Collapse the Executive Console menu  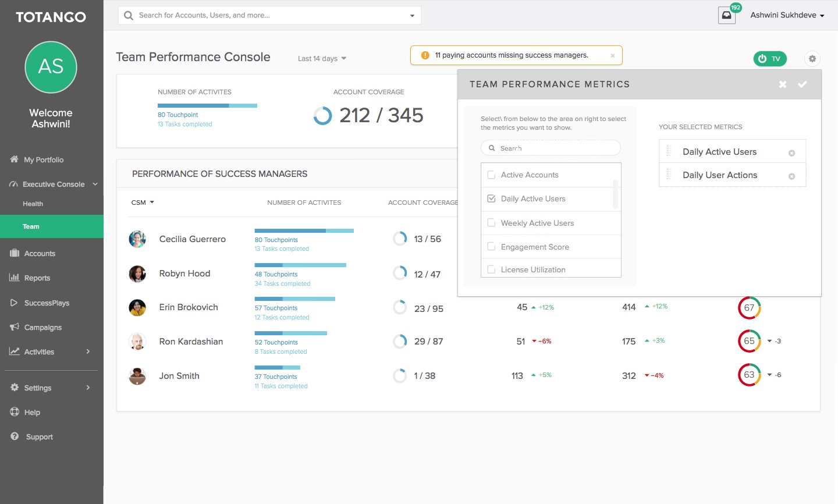[x=95, y=184]
